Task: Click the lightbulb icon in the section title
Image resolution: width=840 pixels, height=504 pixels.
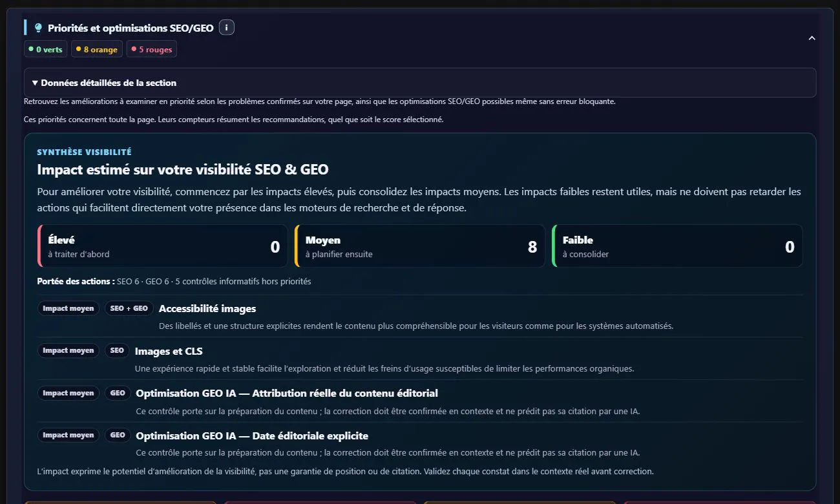Action: point(38,28)
